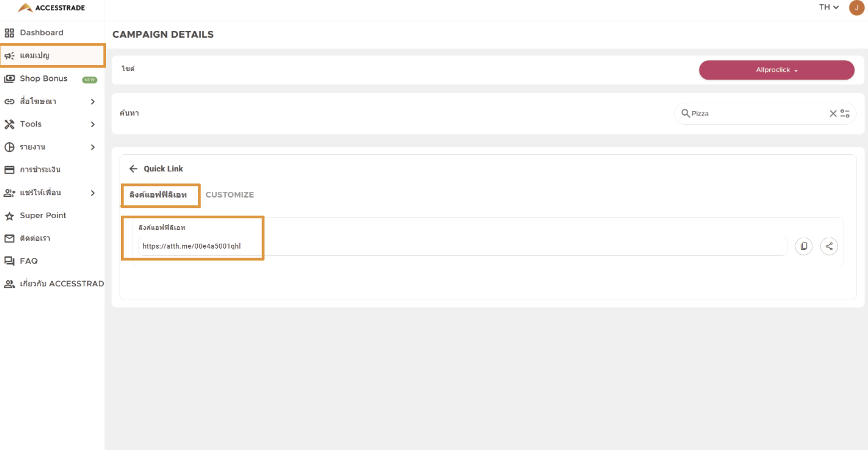Clear the Pizza search text
Image resolution: width=868 pixels, height=450 pixels.
click(833, 114)
